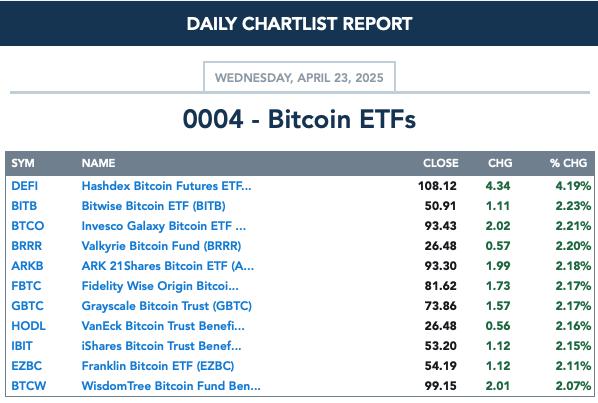This screenshot has width=598, height=403.
Task: Sort by the % CHG column header
Action: click(568, 163)
